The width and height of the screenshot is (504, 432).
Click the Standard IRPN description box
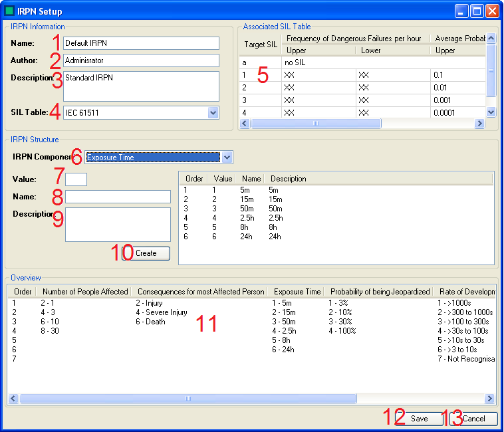tap(141, 86)
